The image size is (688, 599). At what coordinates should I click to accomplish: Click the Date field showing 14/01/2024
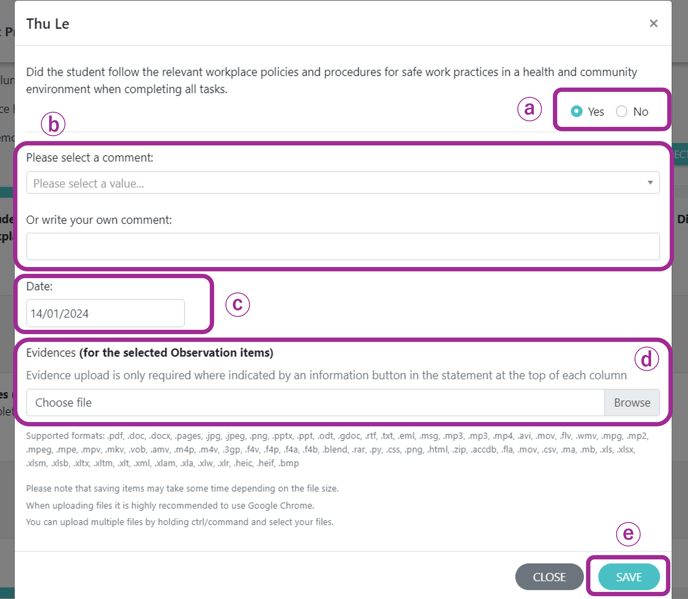[105, 313]
